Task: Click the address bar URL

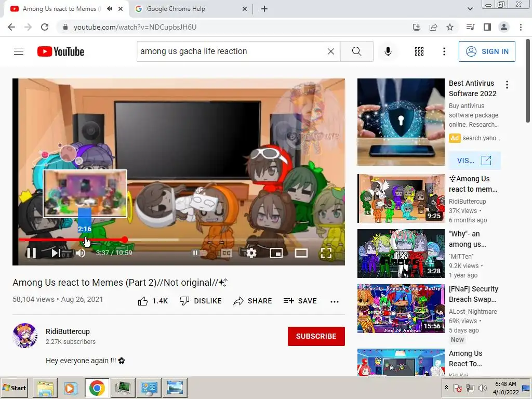Action: click(135, 27)
